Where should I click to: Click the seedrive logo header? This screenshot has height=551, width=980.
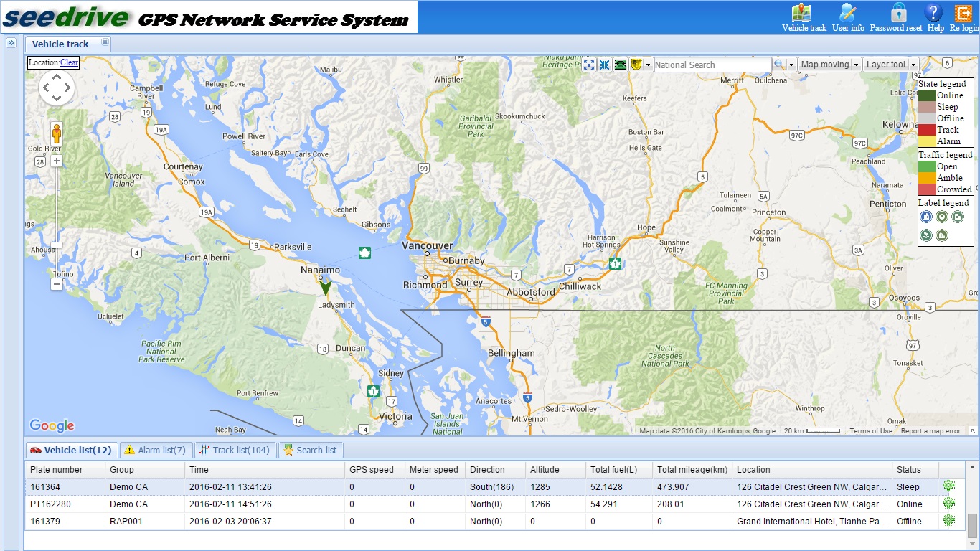click(208, 17)
